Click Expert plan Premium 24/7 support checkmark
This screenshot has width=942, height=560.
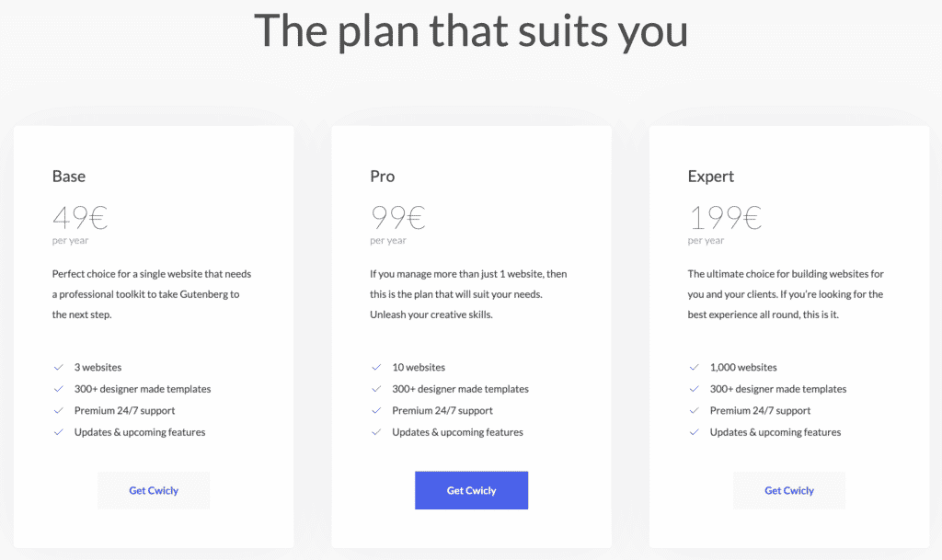[694, 410]
